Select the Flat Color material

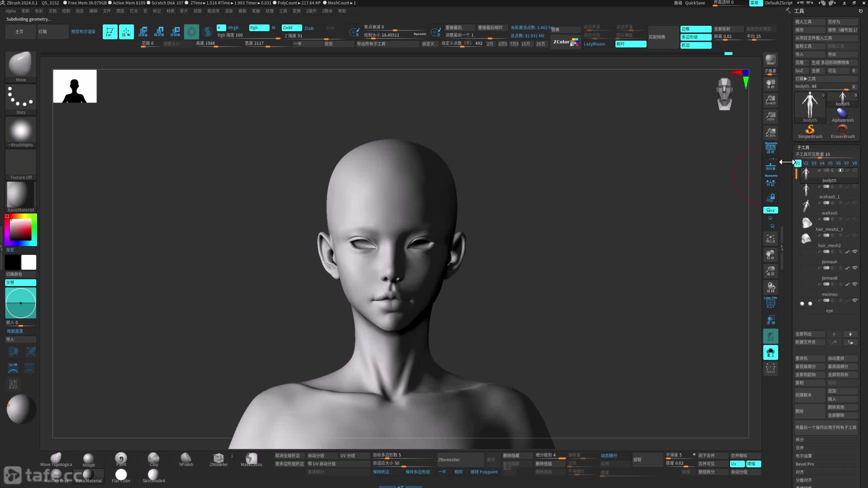click(121, 476)
